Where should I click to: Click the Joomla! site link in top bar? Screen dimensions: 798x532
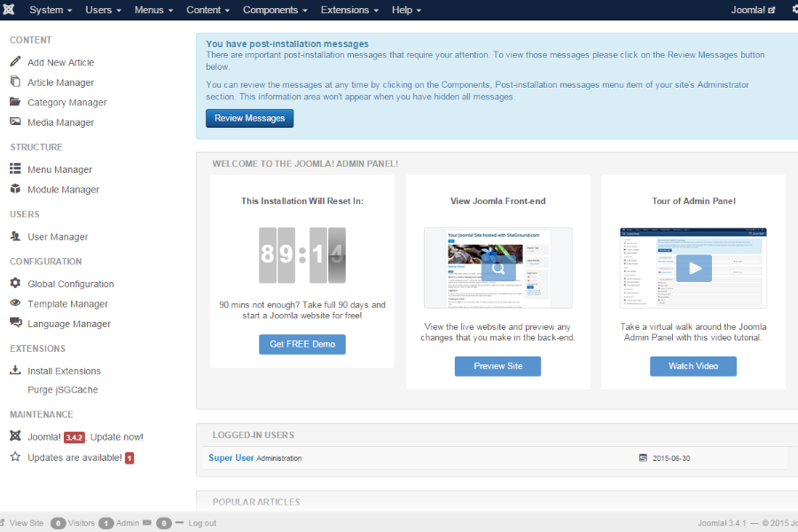[753, 10]
